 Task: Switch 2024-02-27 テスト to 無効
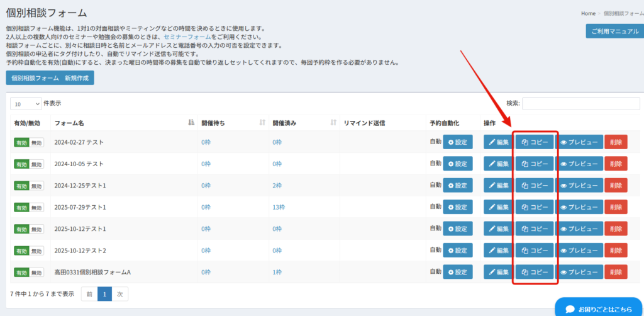coord(37,142)
